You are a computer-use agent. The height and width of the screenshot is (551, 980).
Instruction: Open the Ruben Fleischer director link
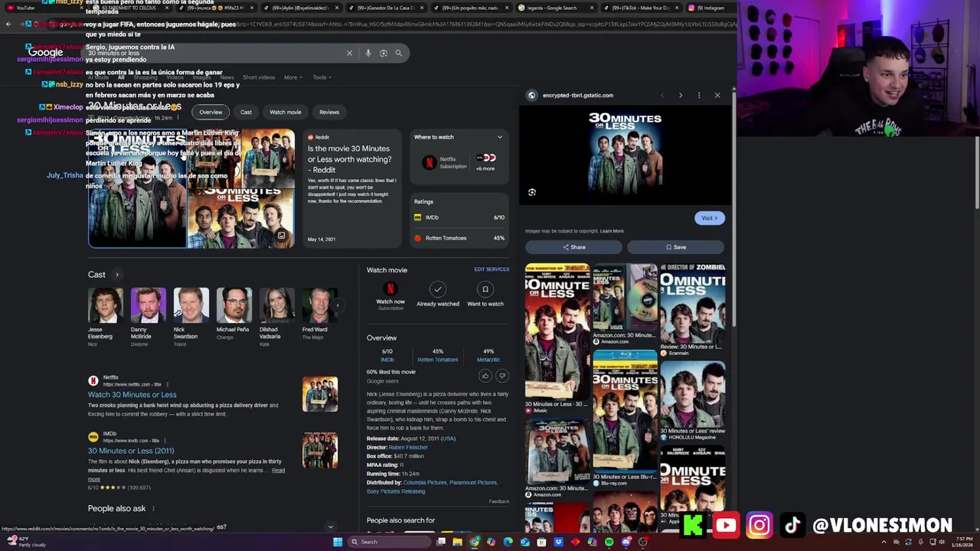408,448
